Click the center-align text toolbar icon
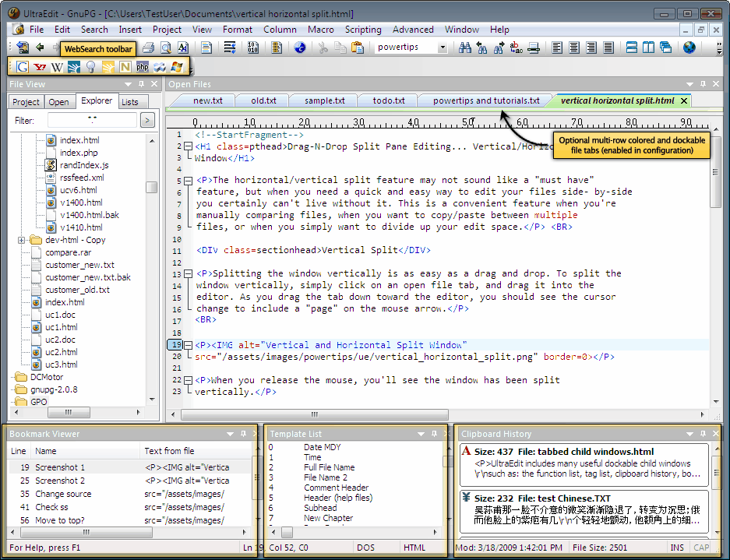Viewport: 730px width, 560px height. tap(574, 48)
